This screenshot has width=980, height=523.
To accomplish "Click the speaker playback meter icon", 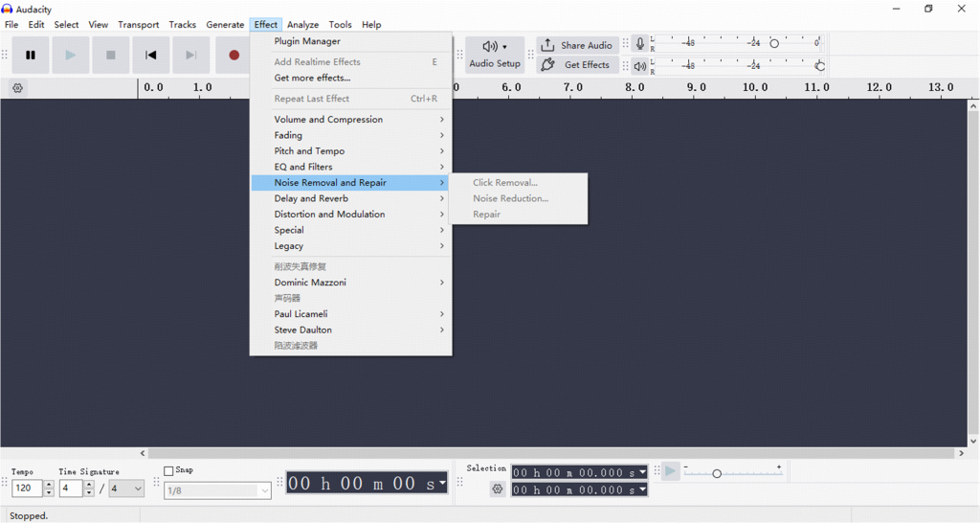I will (x=640, y=66).
